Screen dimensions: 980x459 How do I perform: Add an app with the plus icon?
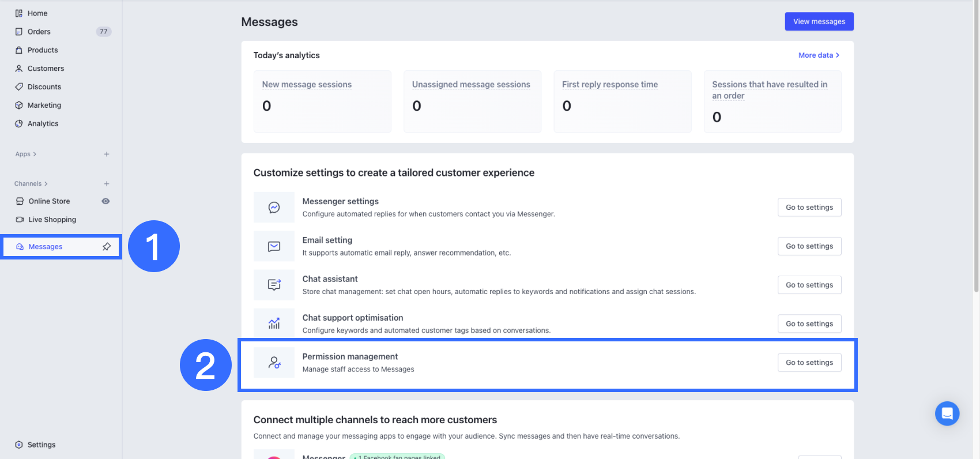click(107, 154)
